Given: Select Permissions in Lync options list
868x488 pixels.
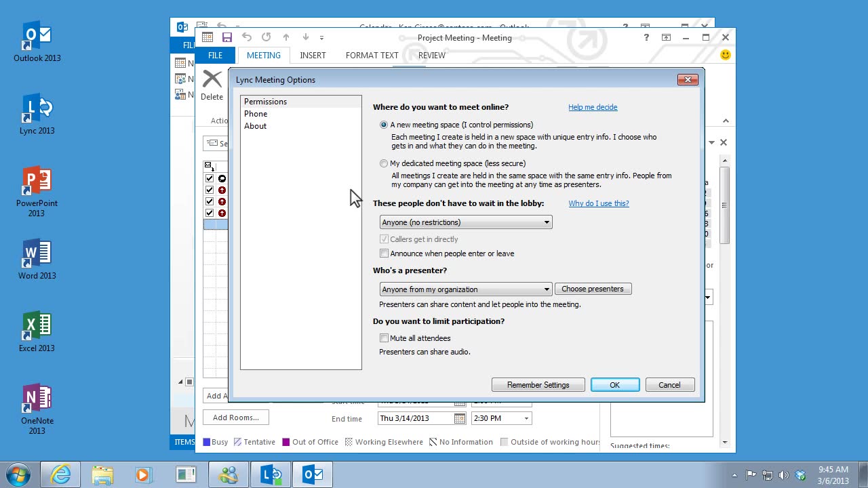Looking at the screenshot, I should [301, 102].
